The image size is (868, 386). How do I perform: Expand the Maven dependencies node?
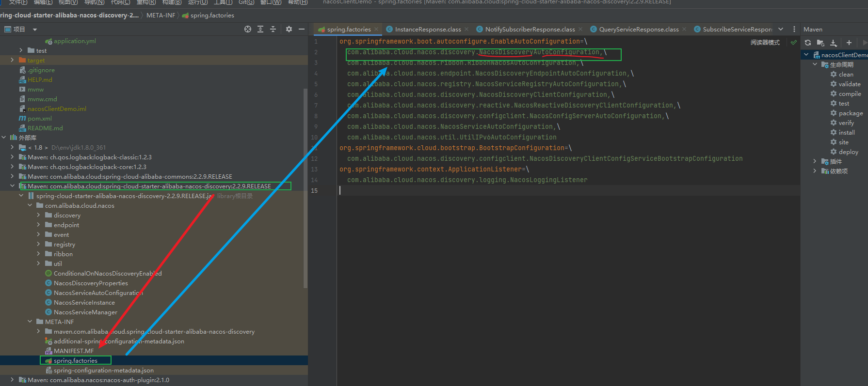pos(815,171)
